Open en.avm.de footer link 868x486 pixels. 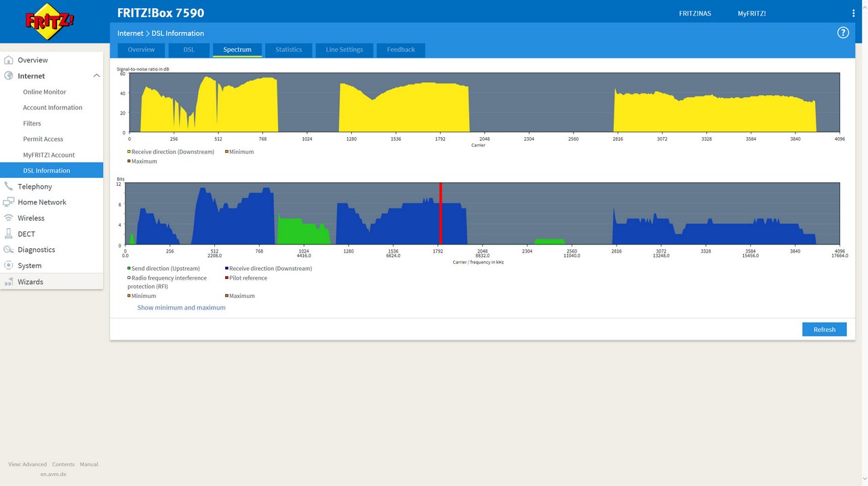pyautogui.click(x=53, y=474)
